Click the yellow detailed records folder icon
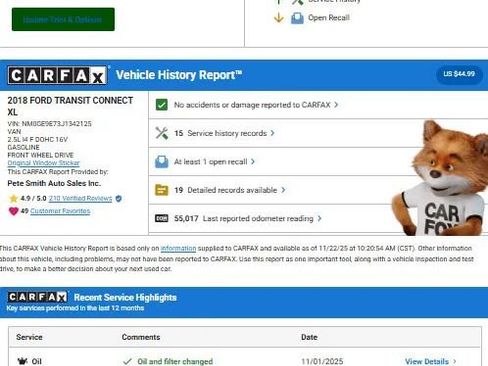This screenshot has width=488, height=366. pos(162,190)
